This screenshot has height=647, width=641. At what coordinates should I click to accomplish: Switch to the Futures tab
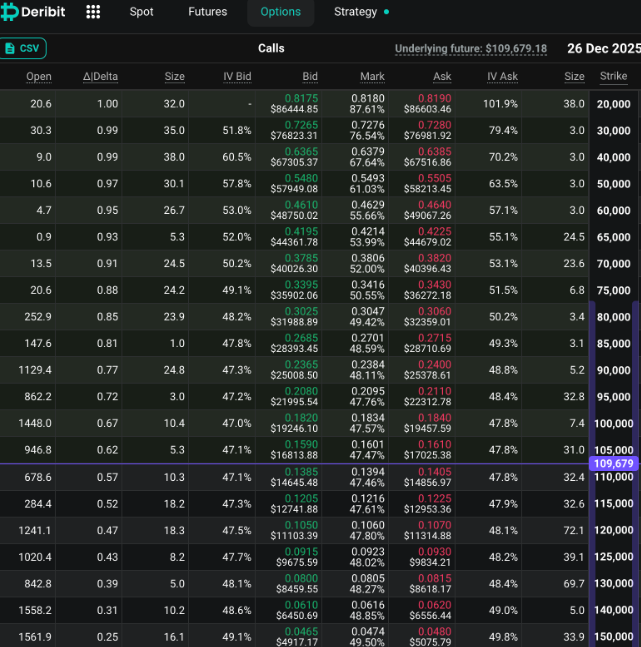tap(207, 12)
